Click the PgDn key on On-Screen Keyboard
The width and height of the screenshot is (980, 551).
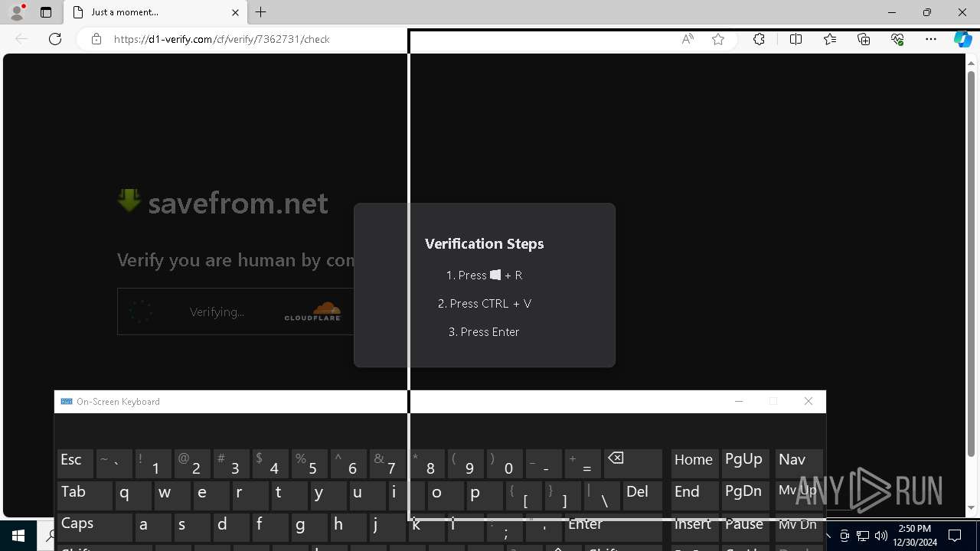tap(745, 495)
